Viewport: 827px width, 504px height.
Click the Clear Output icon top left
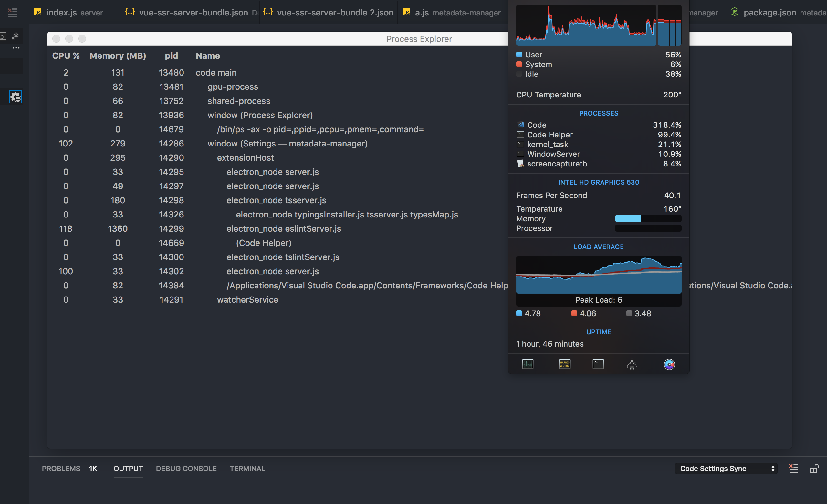pyautogui.click(x=12, y=13)
